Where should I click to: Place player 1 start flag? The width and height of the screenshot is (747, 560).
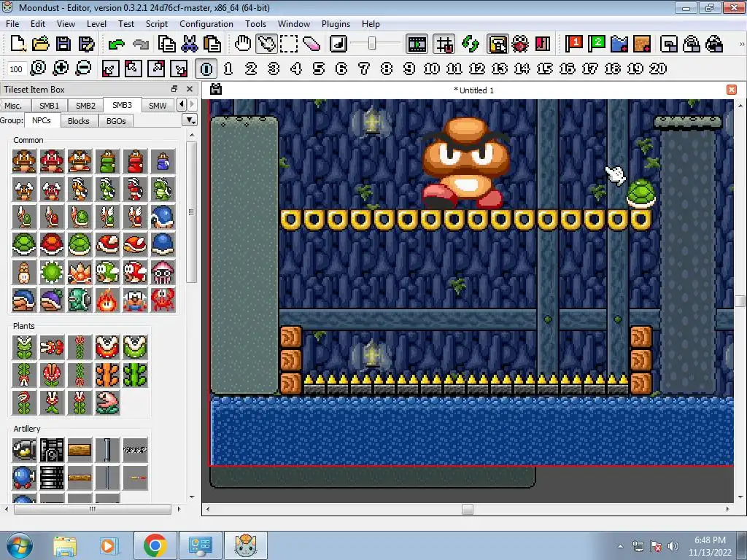coord(574,44)
